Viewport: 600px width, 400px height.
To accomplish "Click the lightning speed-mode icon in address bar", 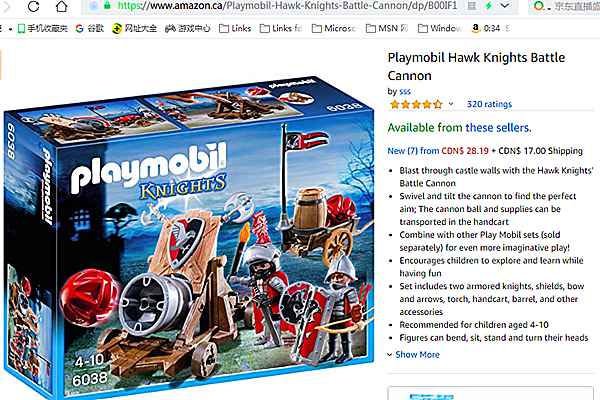I will 489,6.
